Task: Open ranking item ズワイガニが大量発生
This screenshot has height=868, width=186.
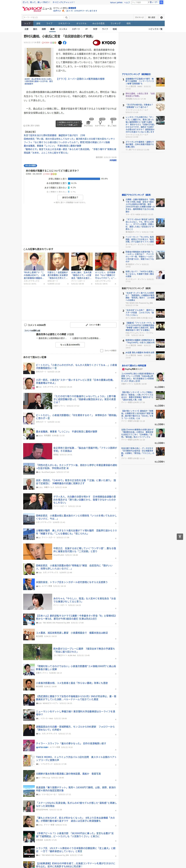Action: tap(140, 145)
